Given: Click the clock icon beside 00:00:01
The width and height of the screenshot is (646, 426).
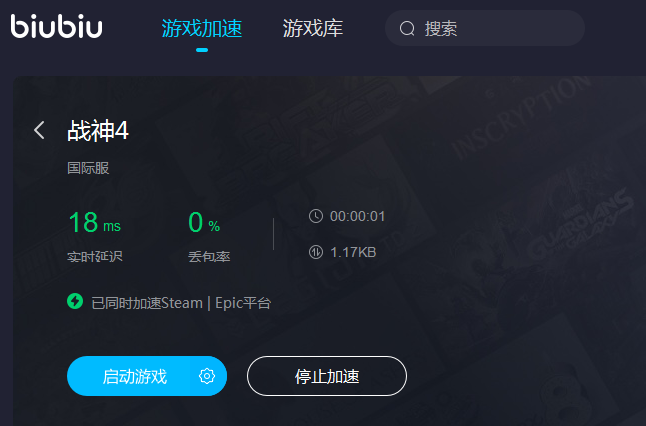Looking at the screenshot, I should pyautogui.click(x=316, y=216).
